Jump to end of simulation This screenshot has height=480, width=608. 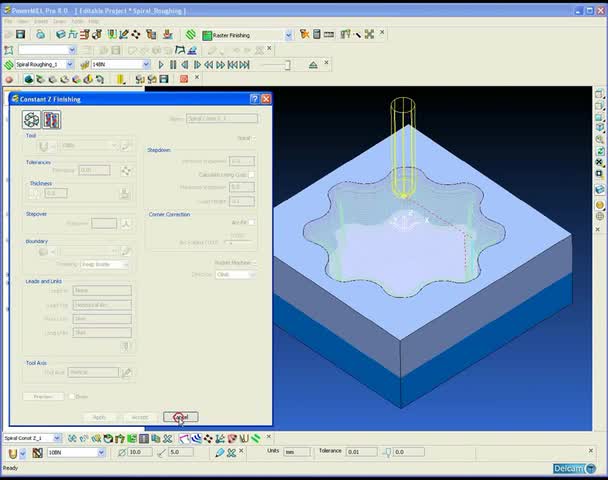tap(244, 65)
